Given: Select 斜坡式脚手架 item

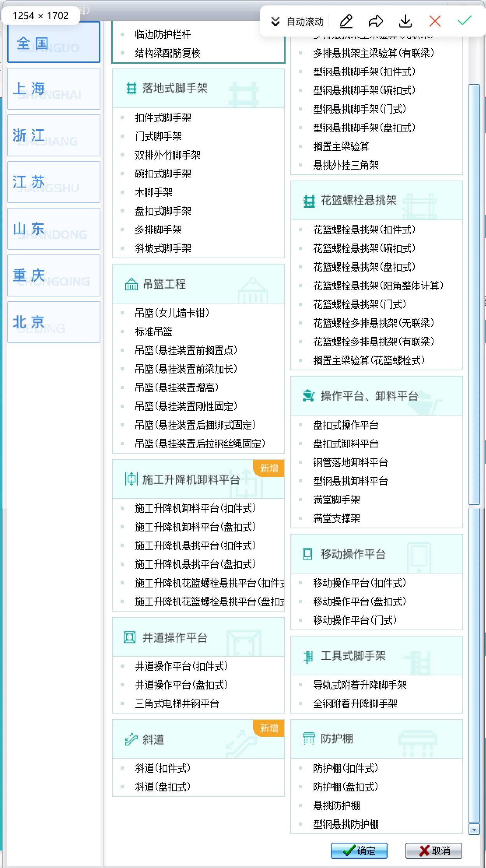Looking at the screenshot, I should click(x=163, y=249).
